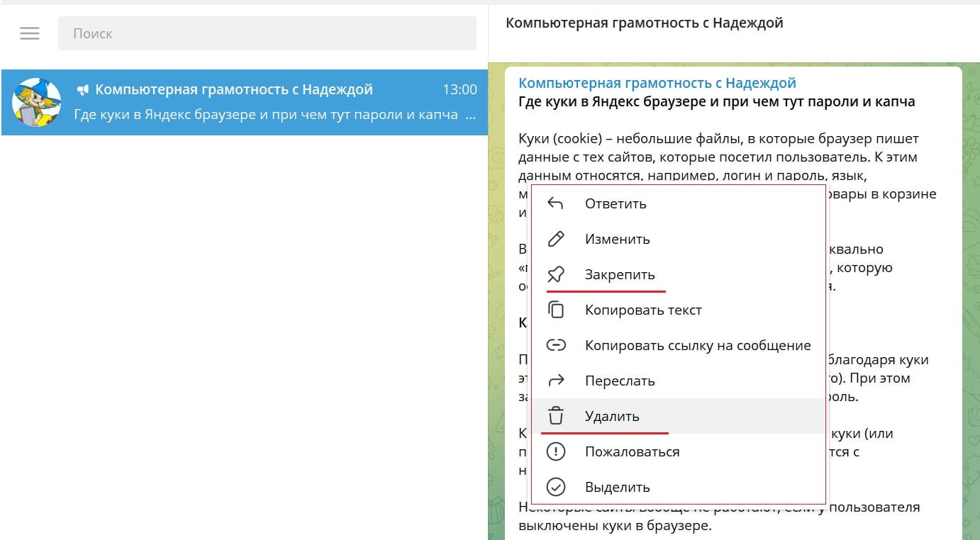Click the bold message headline about куки
The image size is (980, 540).
(x=716, y=102)
